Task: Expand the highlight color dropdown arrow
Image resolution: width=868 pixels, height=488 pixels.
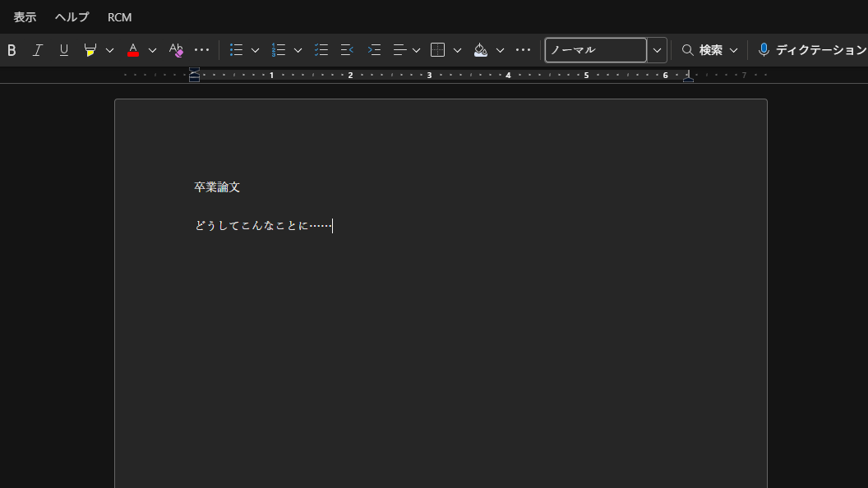Action: [x=110, y=50]
